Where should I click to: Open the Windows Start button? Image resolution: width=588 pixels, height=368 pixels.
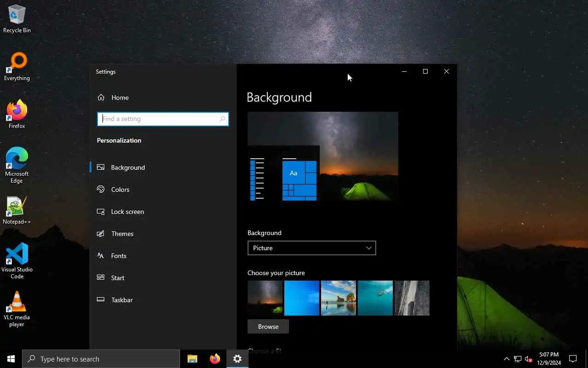tap(11, 359)
